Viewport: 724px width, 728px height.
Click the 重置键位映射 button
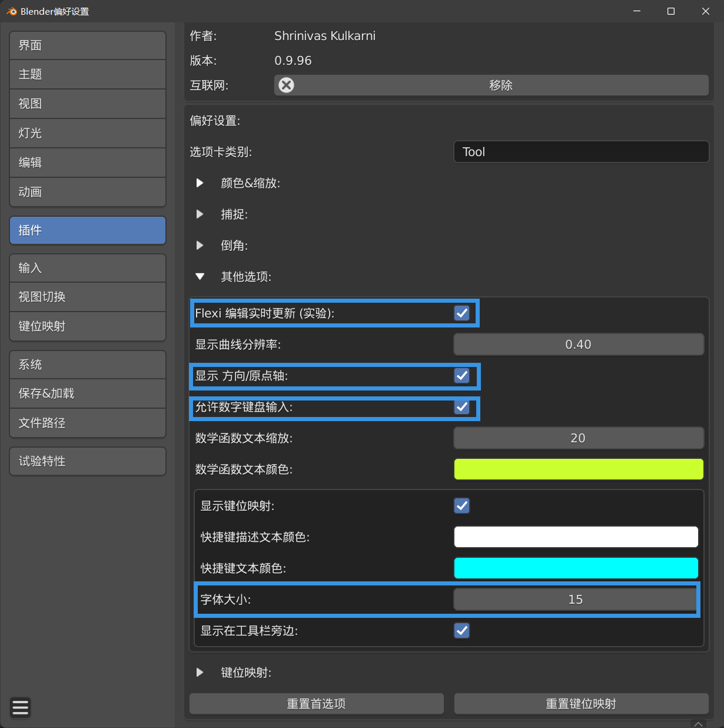point(580,703)
